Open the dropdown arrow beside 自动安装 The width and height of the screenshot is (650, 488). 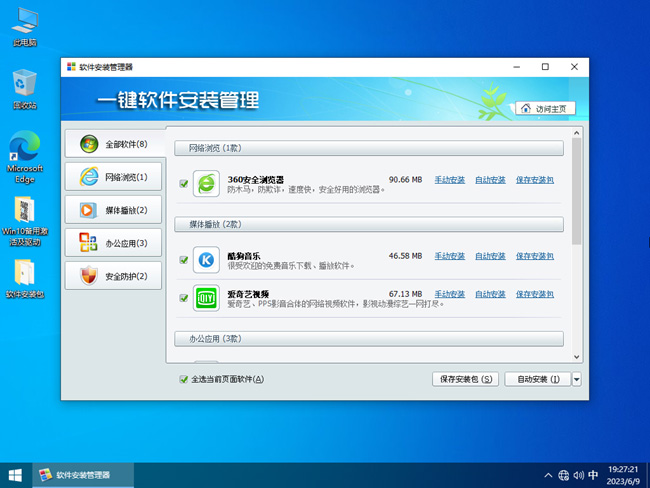[577, 379]
